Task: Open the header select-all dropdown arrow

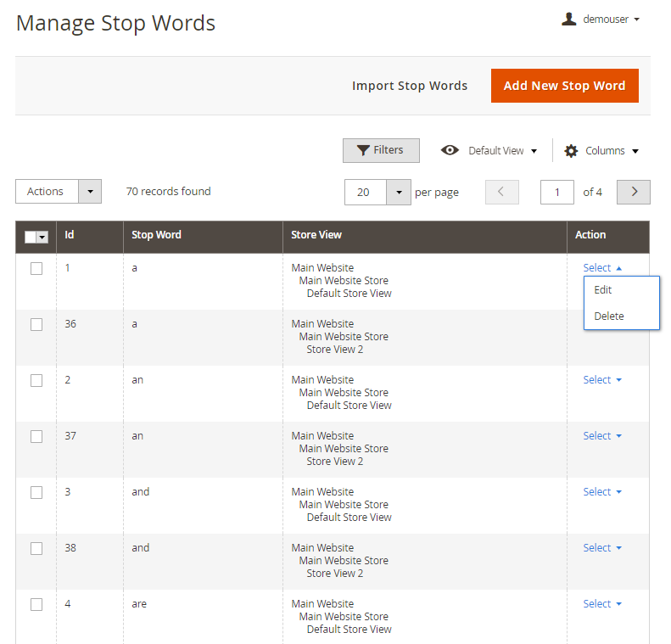Action: [42, 238]
